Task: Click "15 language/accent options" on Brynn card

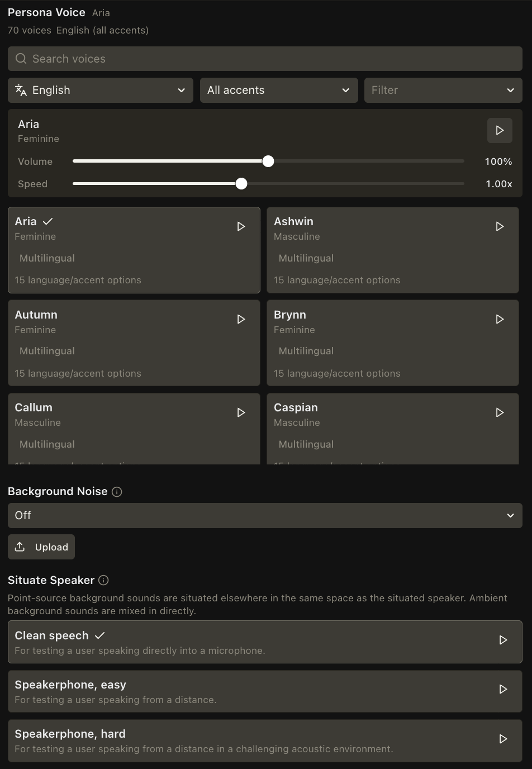Action: (x=337, y=373)
